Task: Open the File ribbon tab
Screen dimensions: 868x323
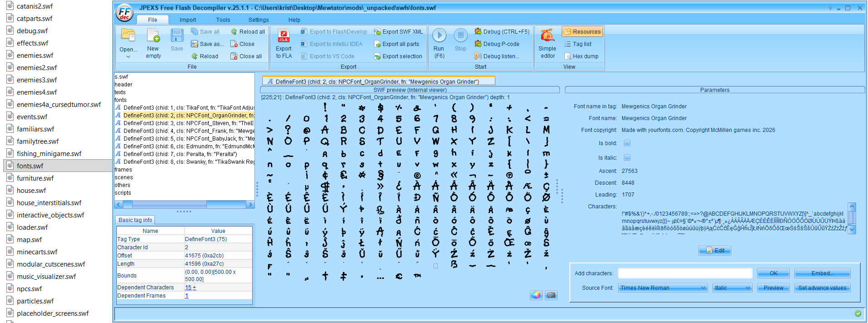Action: (x=153, y=20)
